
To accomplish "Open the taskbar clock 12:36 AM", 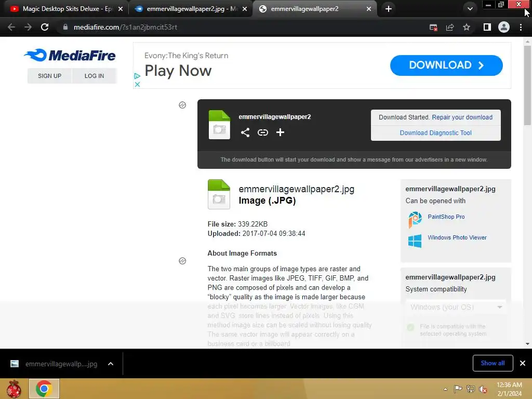I will 509,389.
